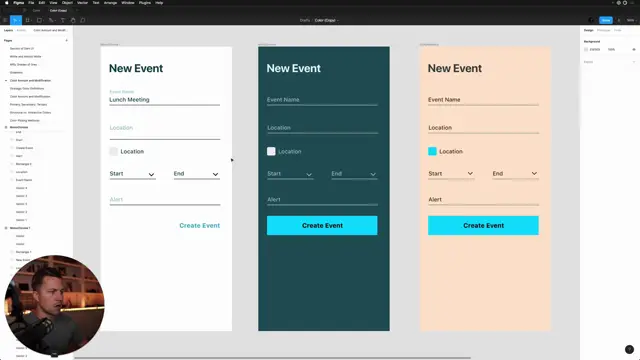This screenshot has height=360, width=640.
Task: Select the Pen tool
Action: (51, 20)
